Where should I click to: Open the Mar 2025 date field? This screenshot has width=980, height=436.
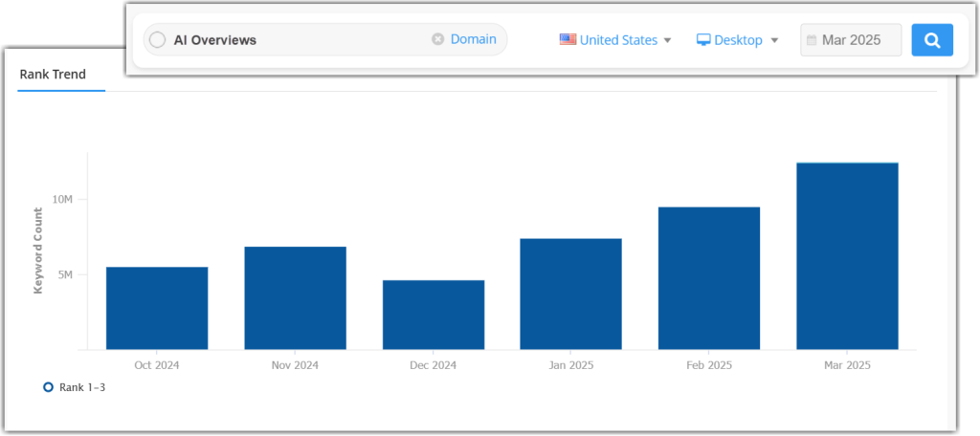point(851,40)
